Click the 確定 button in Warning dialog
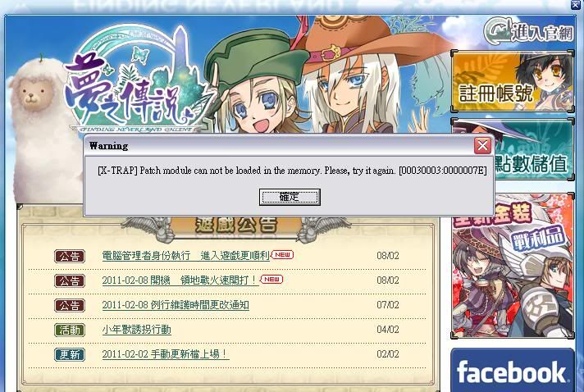 (290, 197)
